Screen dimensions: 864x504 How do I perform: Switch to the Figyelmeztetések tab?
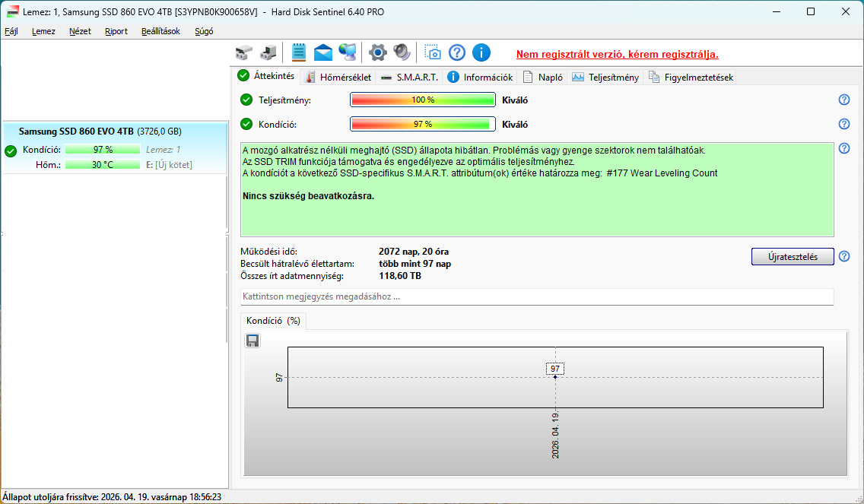tap(691, 77)
